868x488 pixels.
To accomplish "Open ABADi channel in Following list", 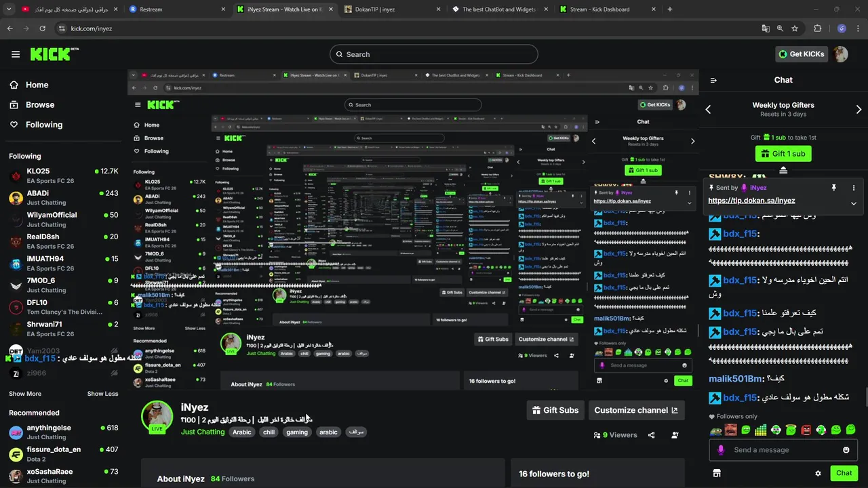I will click(63, 197).
